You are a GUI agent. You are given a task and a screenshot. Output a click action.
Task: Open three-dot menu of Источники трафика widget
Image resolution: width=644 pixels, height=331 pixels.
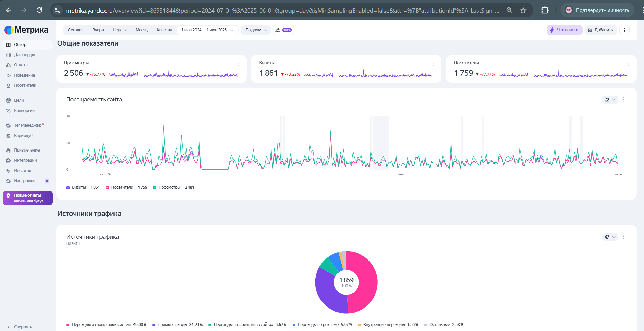[623, 237]
